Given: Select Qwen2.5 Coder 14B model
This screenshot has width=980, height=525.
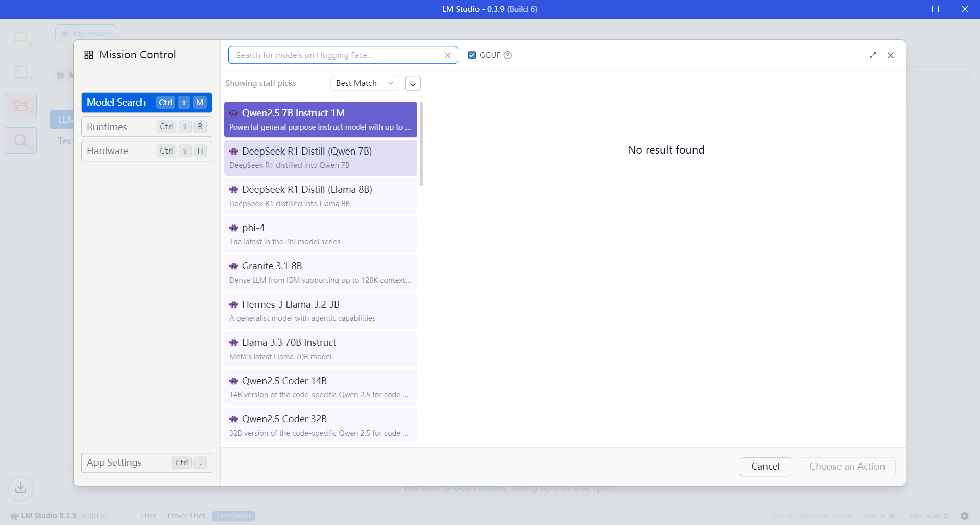Looking at the screenshot, I should coord(321,387).
